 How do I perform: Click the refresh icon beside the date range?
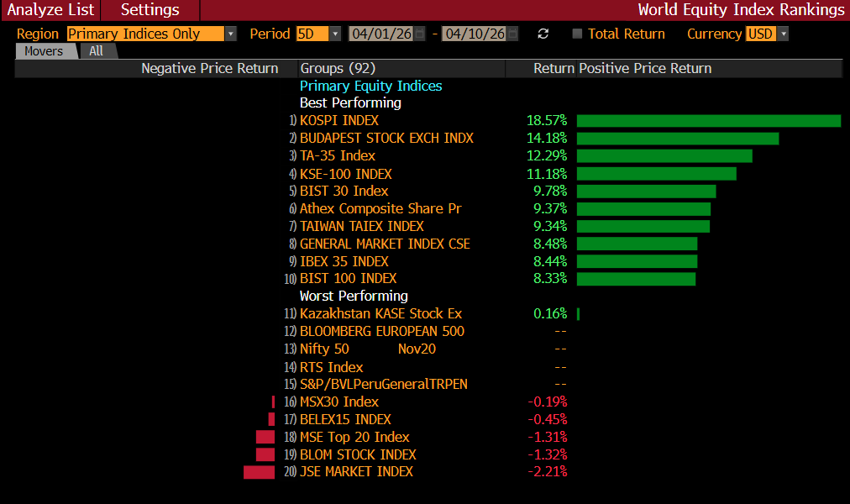543,34
